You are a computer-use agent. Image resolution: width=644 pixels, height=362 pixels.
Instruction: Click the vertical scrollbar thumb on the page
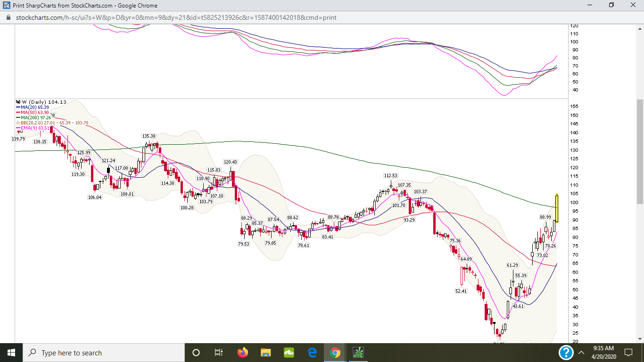[639, 151]
